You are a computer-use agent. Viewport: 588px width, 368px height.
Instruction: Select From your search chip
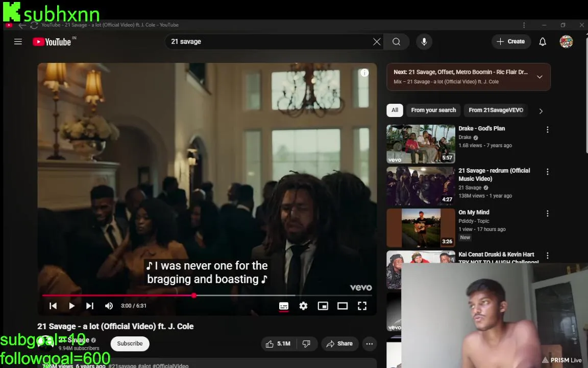tap(433, 110)
